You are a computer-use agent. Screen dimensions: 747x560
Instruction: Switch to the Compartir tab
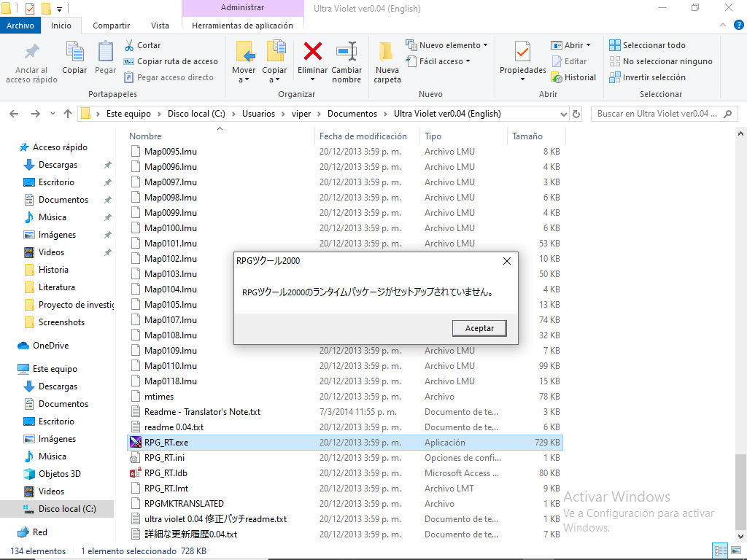coord(111,26)
